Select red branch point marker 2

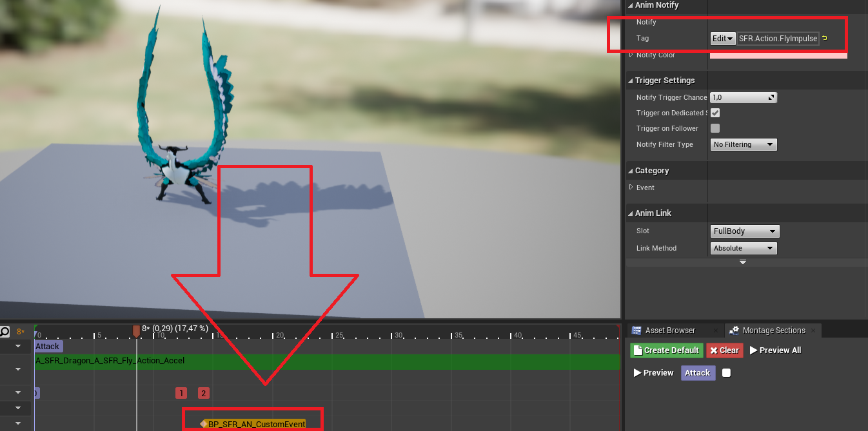203,393
